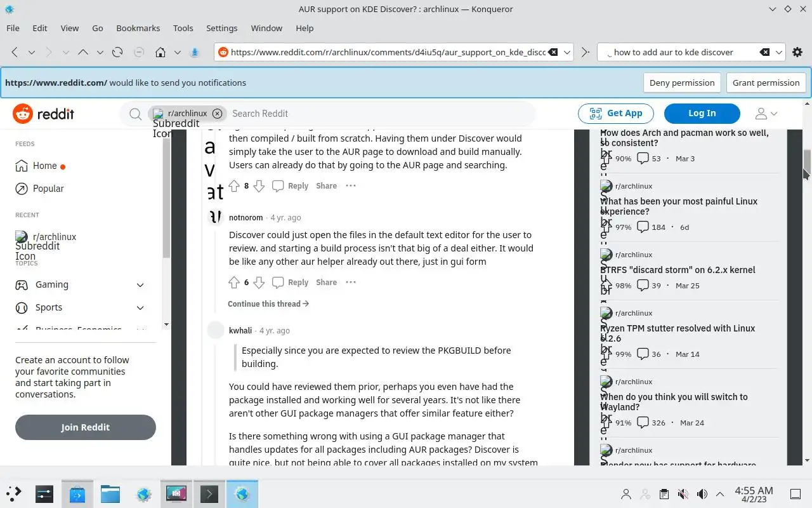Share the comment with 8 points
This screenshot has width=812, height=508.
[326, 185]
